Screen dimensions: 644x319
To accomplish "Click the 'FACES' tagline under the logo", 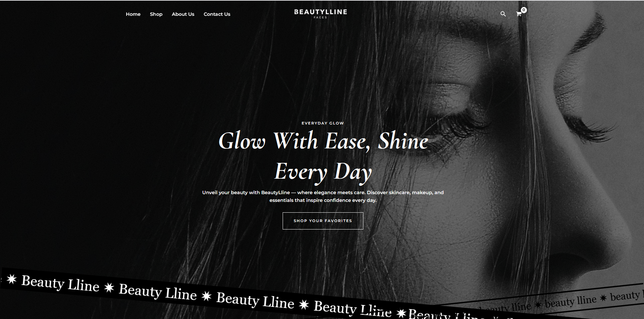I will [320, 17].
